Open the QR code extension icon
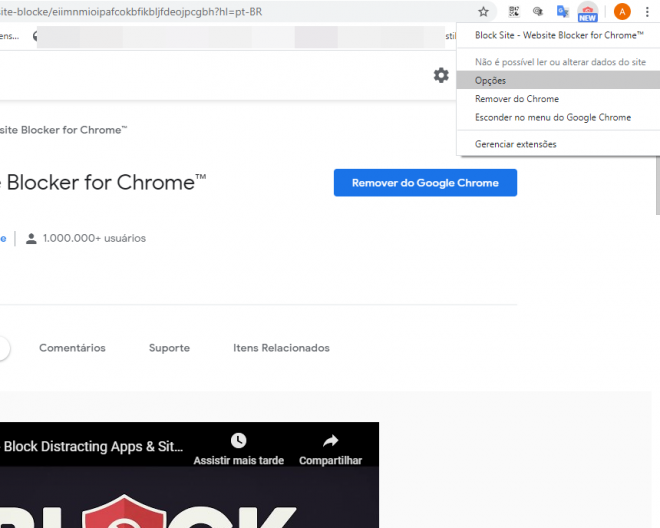The height and width of the screenshot is (528, 660). pos(514,12)
